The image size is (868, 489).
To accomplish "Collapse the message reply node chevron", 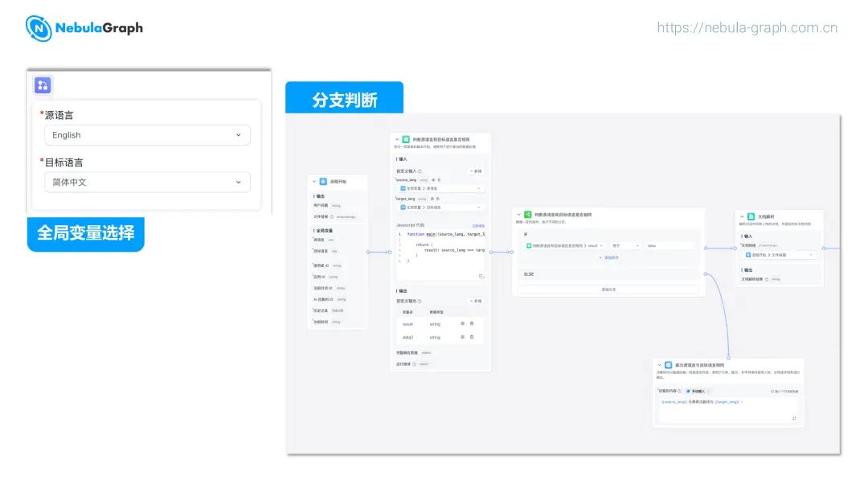I will tap(659, 365).
